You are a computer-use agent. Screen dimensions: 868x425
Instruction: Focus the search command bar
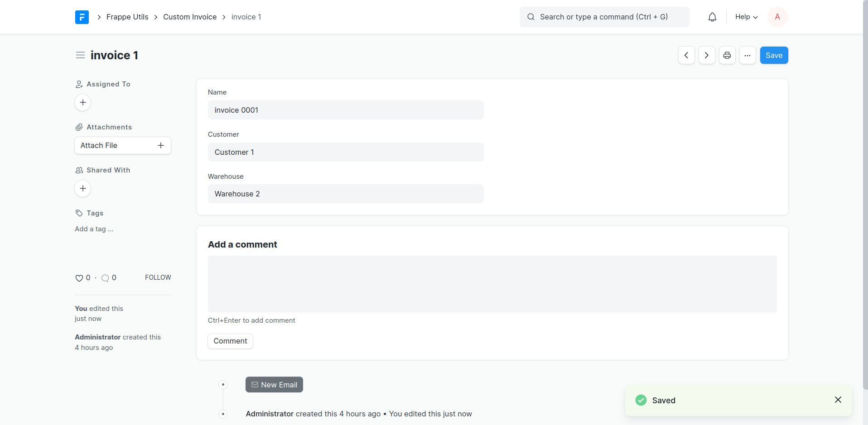pos(604,17)
